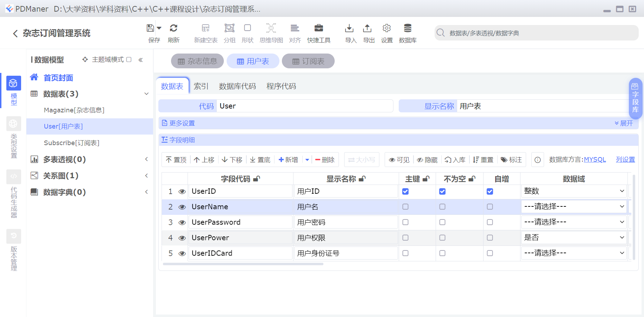
Task: Open the 思维导图 mind map tool
Action: (x=271, y=32)
